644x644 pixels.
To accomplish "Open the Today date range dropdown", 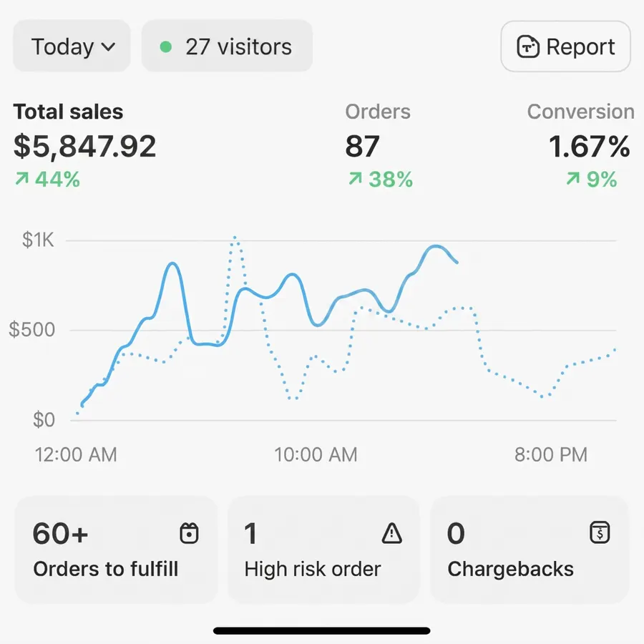I will [72, 46].
